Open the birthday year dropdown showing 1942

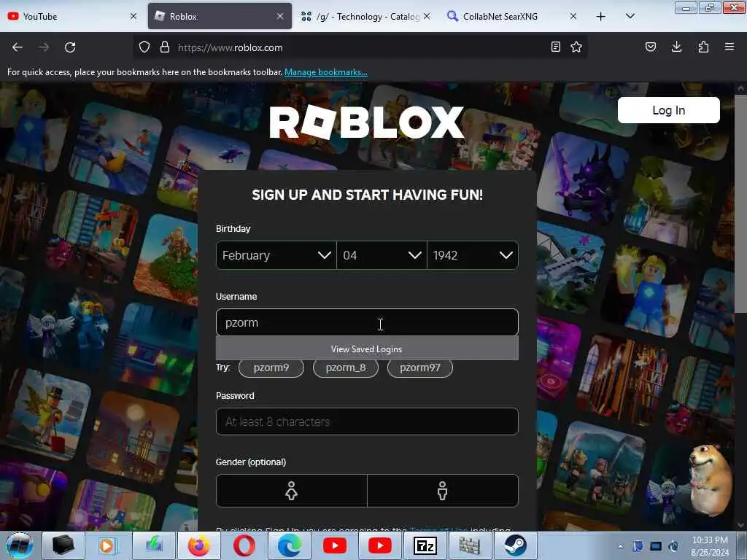click(x=473, y=255)
